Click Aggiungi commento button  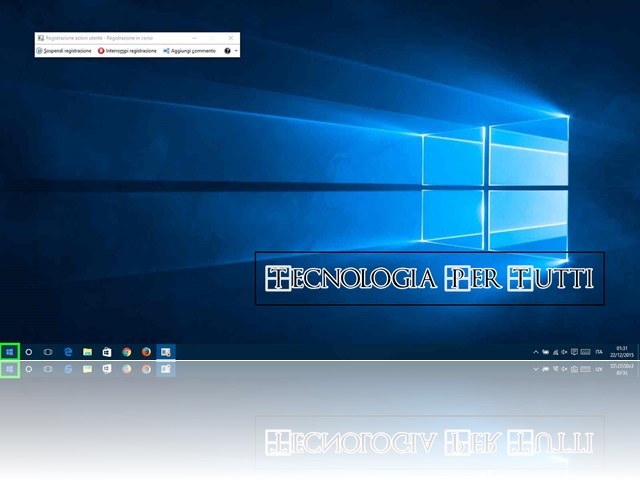tap(190, 50)
